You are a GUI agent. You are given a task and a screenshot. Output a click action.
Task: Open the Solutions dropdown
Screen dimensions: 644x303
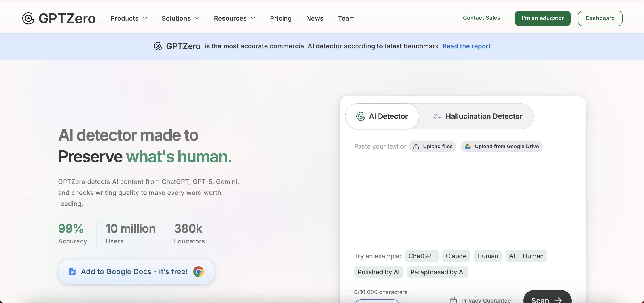tap(180, 18)
